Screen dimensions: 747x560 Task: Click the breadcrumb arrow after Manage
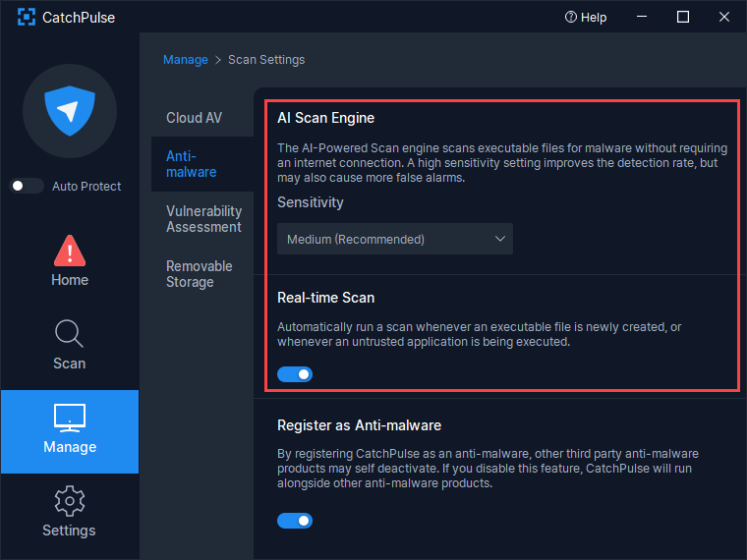(x=218, y=60)
